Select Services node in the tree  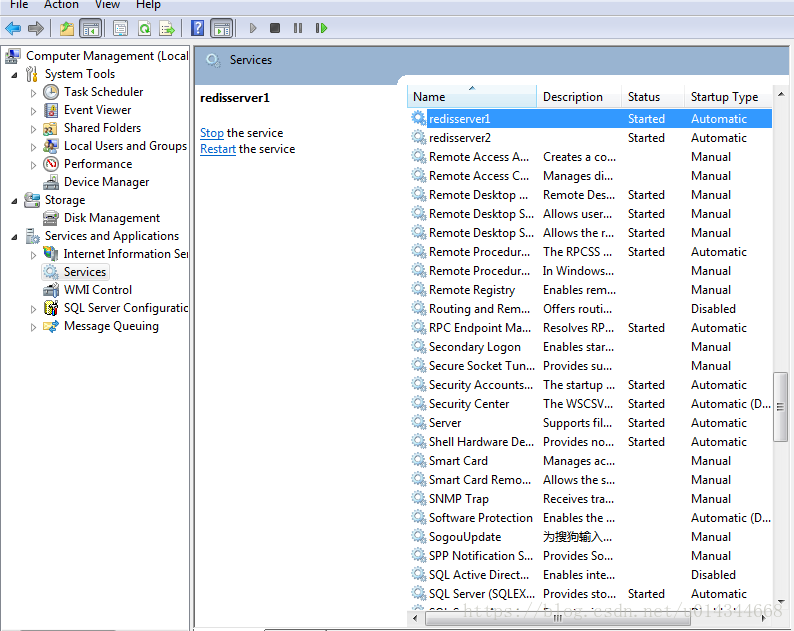(x=85, y=272)
